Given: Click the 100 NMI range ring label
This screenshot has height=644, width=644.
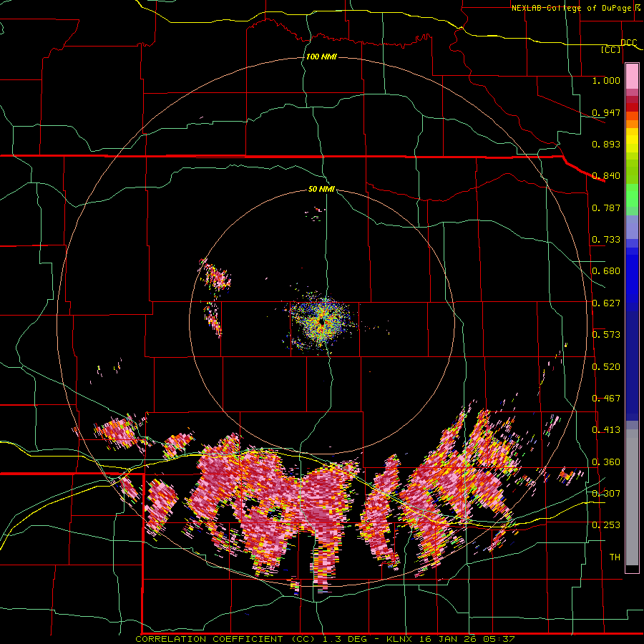Looking at the screenshot, I should click(321, 57).
